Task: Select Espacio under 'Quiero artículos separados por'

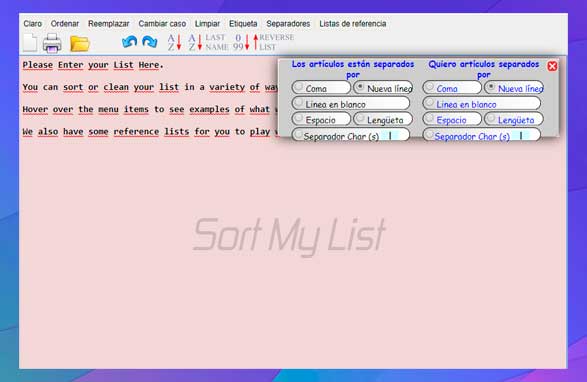Action: pyautogui.click(x=452, y=119)
